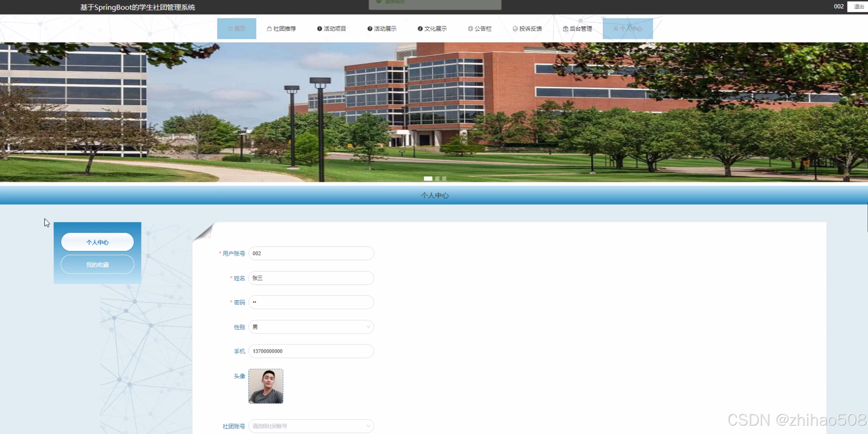Expand the 社团账号 club account dropdown
868x434 pixels.
pos(311,426)
